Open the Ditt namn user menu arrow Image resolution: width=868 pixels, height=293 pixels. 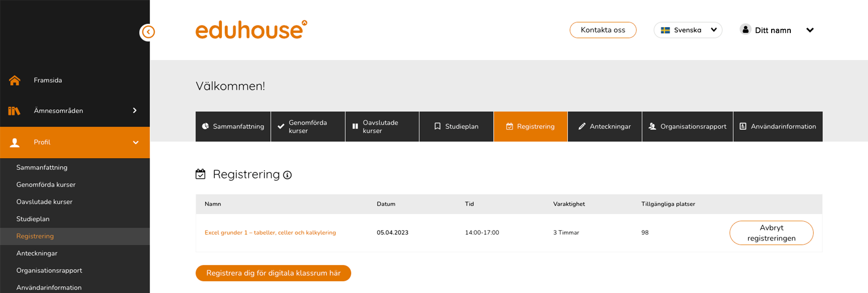coord(810,30)
